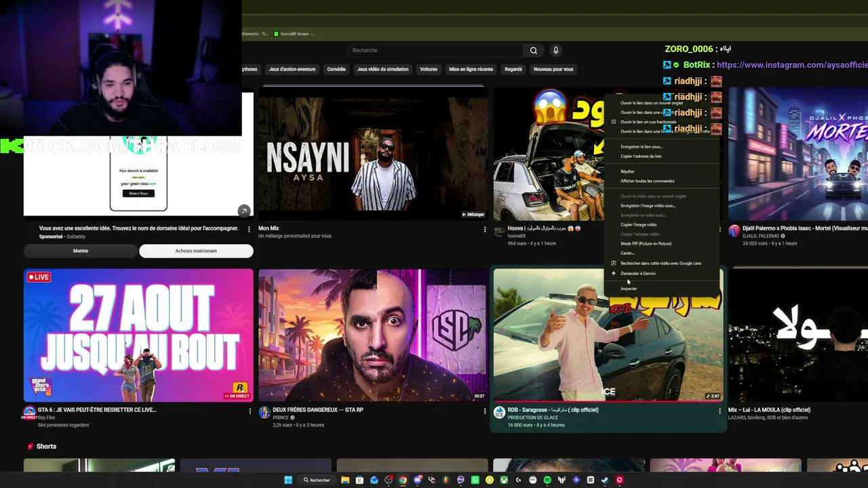The width and height of the screenshot is (868, 488).
Task: Open Snapchat from the taskbar
Action: click(x=490, y=480)
